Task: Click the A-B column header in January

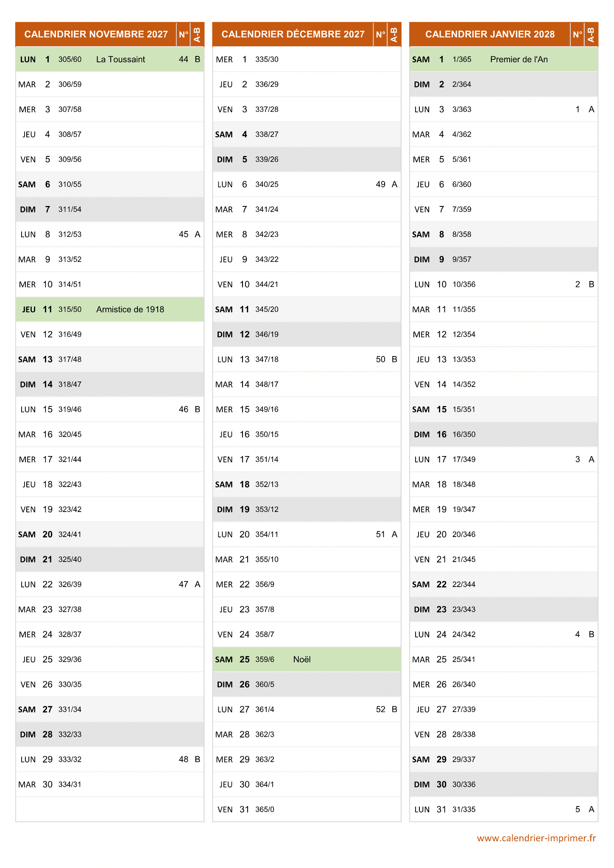Action: [591, 34]
